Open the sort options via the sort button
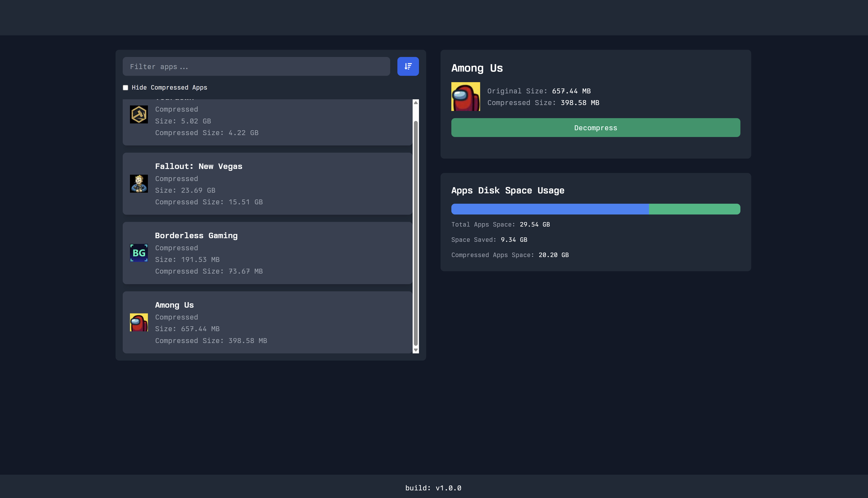868x498 pixels. tap(408, 66)
